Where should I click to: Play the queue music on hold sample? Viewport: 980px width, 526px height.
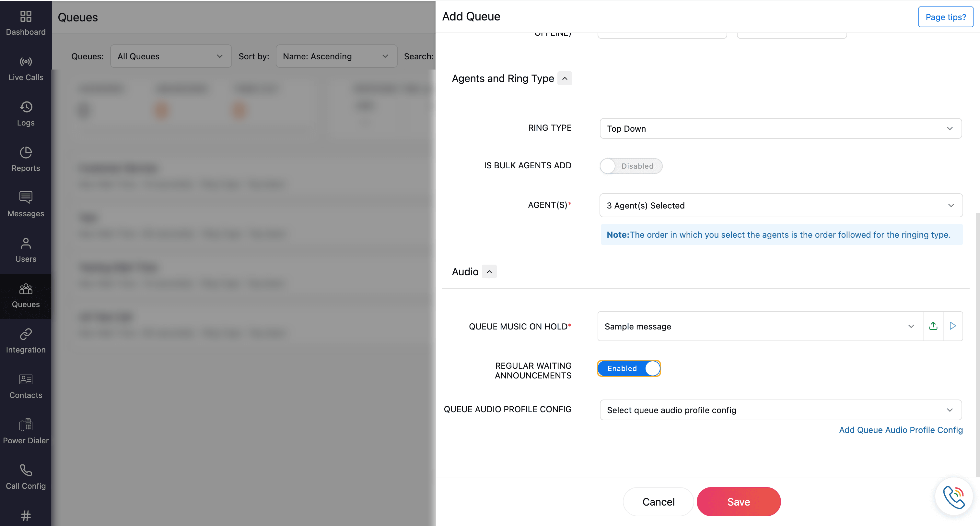pos(952,326)
